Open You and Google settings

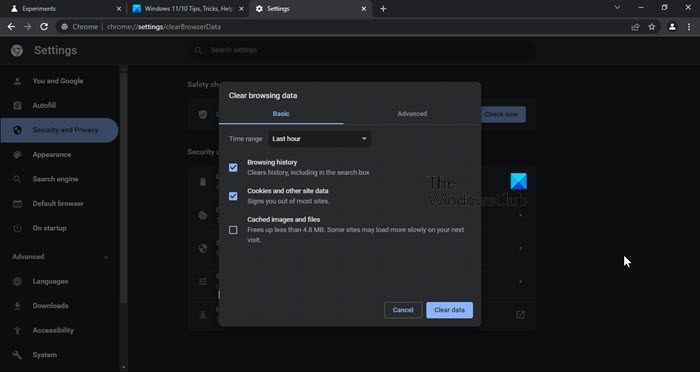point(59,81)
